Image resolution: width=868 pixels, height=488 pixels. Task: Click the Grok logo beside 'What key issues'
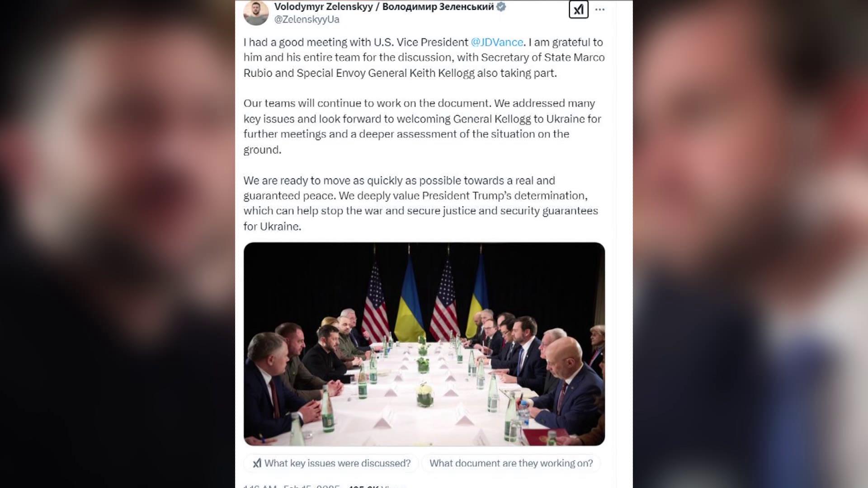click(257, 463)
